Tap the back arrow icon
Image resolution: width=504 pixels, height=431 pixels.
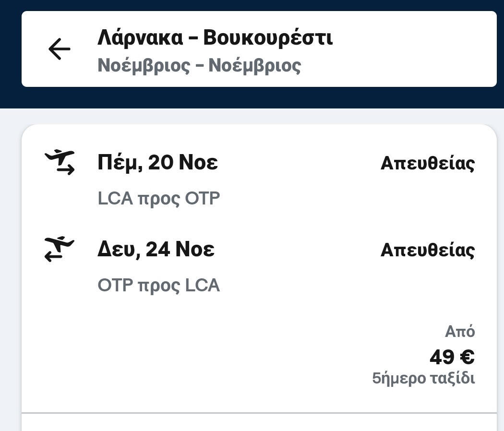pos(59,49)
